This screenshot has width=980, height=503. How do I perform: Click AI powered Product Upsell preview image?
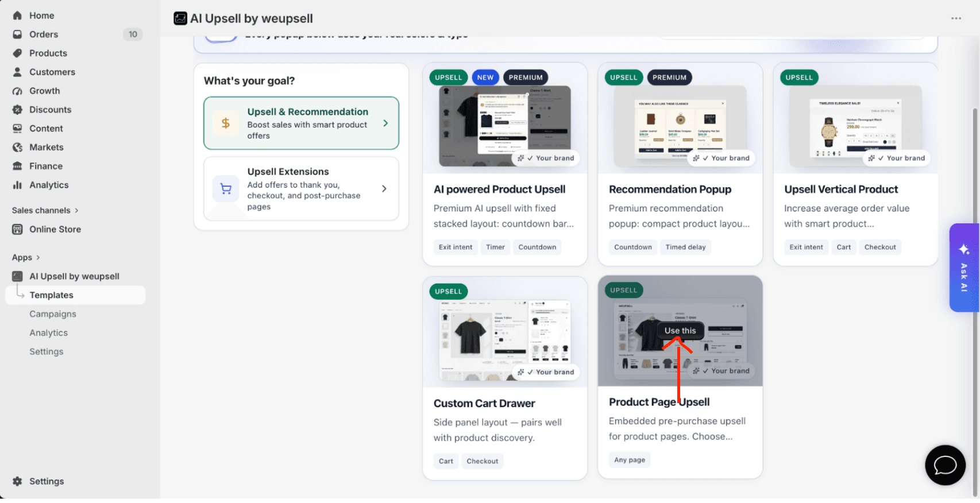pos(505,126)
